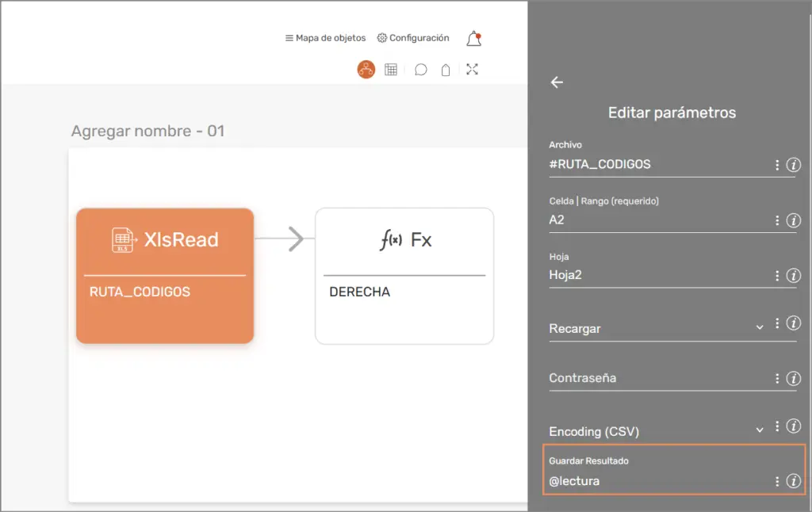Click the Celda Rango input containing A2
The width and height of the screenshot is (812, 512).
(x=657, y=220)
